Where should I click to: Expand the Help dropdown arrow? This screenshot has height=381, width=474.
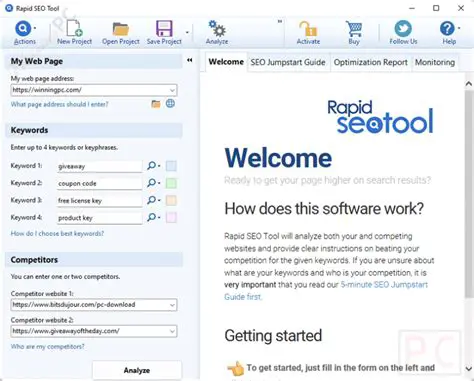(x=459, y=28)
